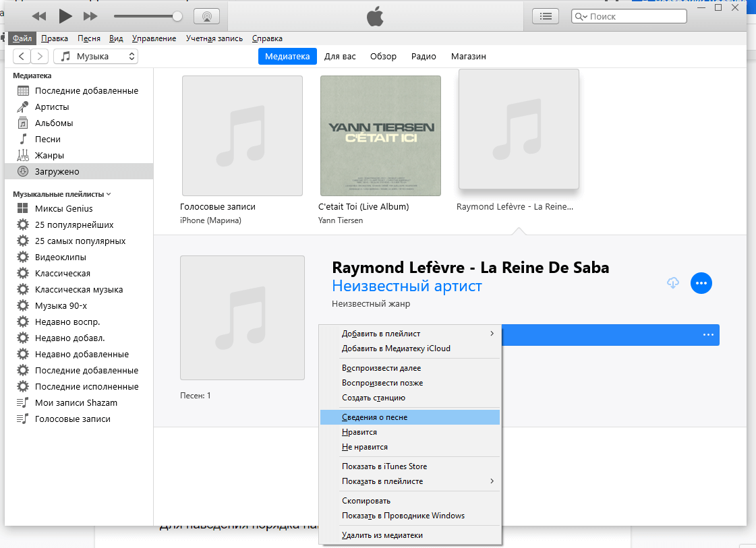756x548 pixels.
Task: Choose Удалить из медиатеки
Action: point(410,535)
